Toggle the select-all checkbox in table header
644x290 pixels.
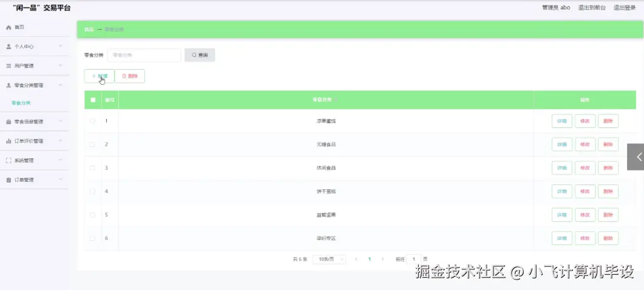[93, 100]
